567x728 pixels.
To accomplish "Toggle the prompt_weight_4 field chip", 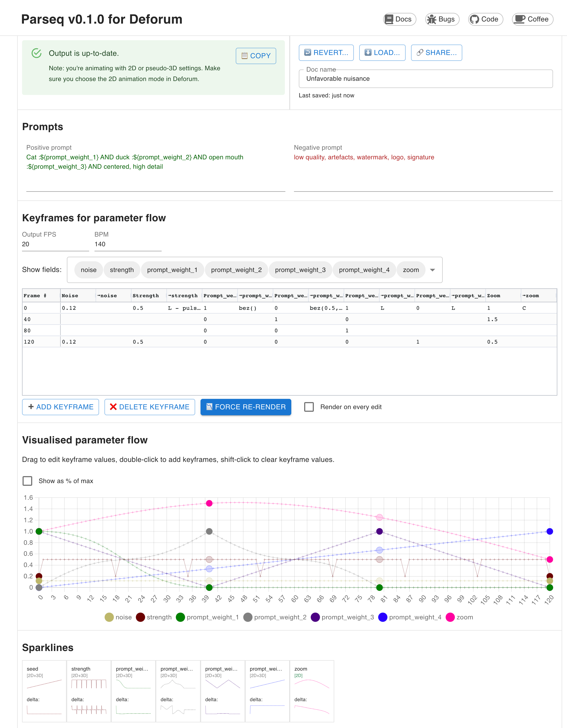I will coord(364,270).
